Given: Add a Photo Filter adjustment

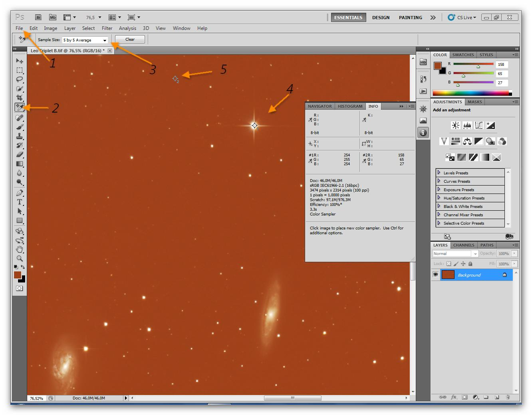Looking at the screenshot, I should point(490,141).
